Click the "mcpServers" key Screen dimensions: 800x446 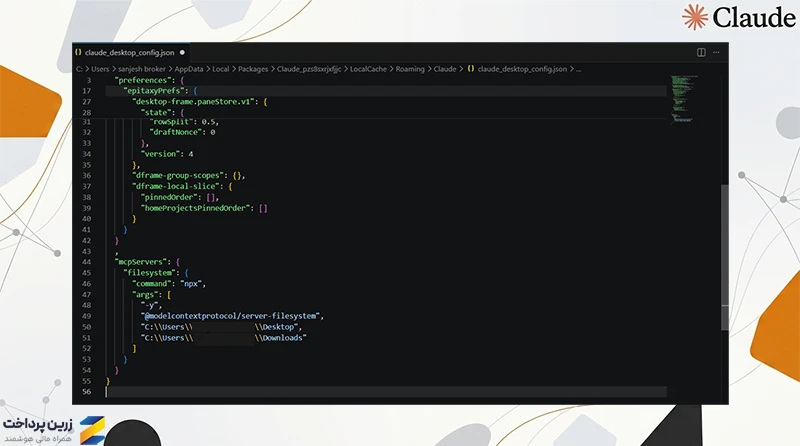coord(140,262)
